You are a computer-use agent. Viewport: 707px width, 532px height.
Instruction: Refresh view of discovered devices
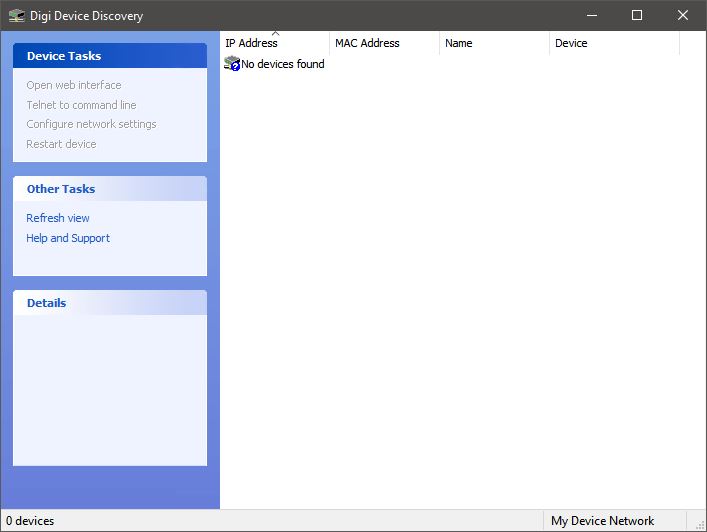pos(58,218)
